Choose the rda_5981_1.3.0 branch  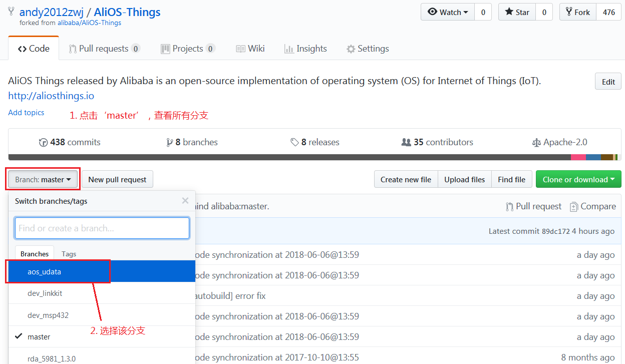pyautogui.click(x=102, y=356)
